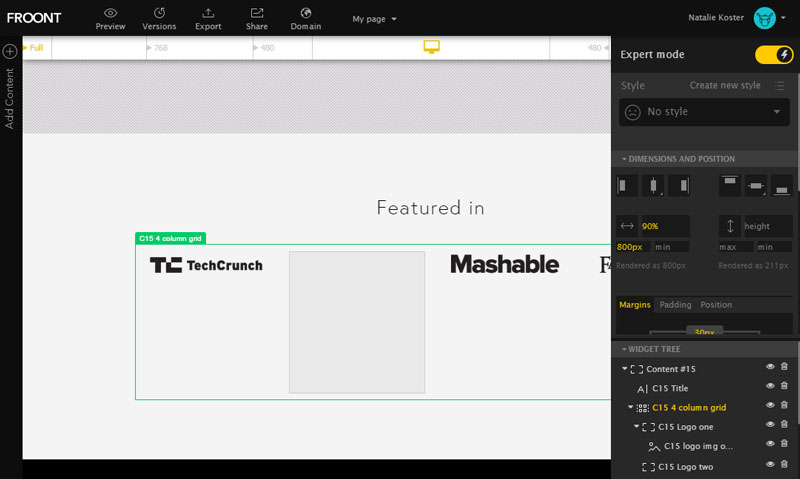Align widget to the top
Screen dimensions: 800x479
[730, 186]
